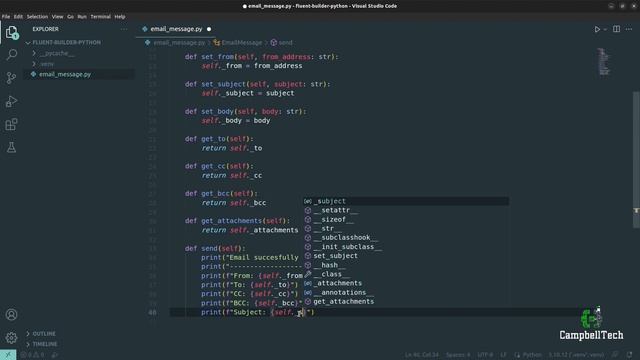Viewport: 640px width, 360px height.
Task: Click the notifications bell in status bar
Action: 629,355
